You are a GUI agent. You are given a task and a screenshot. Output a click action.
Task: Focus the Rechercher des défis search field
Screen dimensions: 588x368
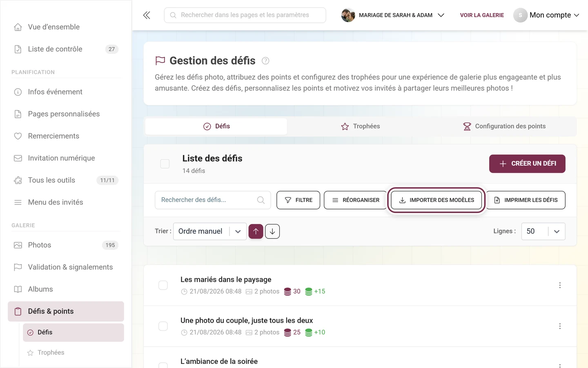click(x=213, y=200)
